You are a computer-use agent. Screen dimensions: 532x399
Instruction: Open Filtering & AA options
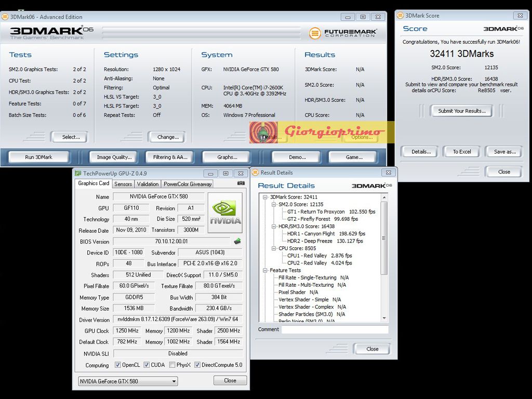[x=170, y=157]
